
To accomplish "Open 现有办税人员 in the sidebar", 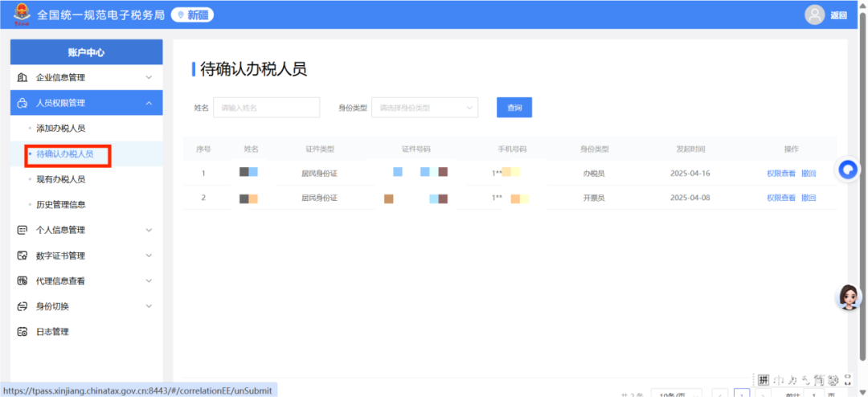I will coord(61,179).
